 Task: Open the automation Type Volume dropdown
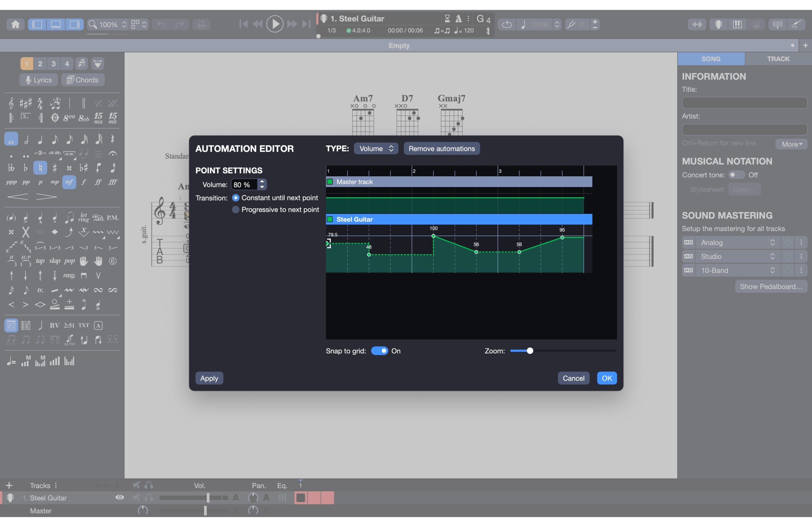(x=376, y=149)
